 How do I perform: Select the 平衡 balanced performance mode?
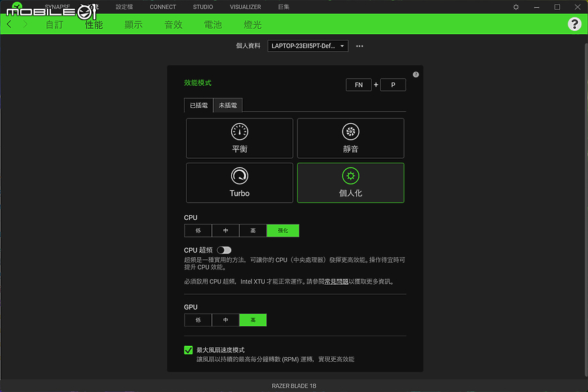pos(239,138)
